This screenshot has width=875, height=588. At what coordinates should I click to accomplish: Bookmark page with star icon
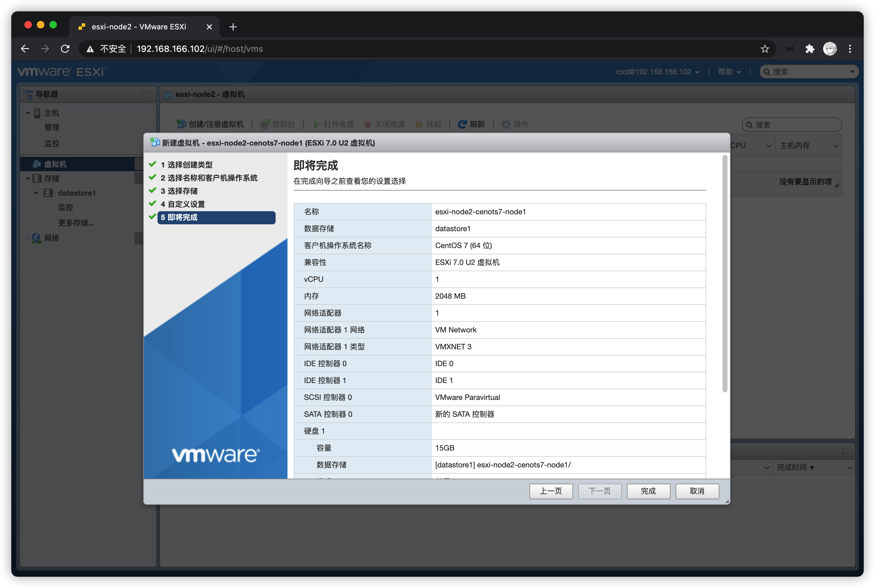click(765, 49)
